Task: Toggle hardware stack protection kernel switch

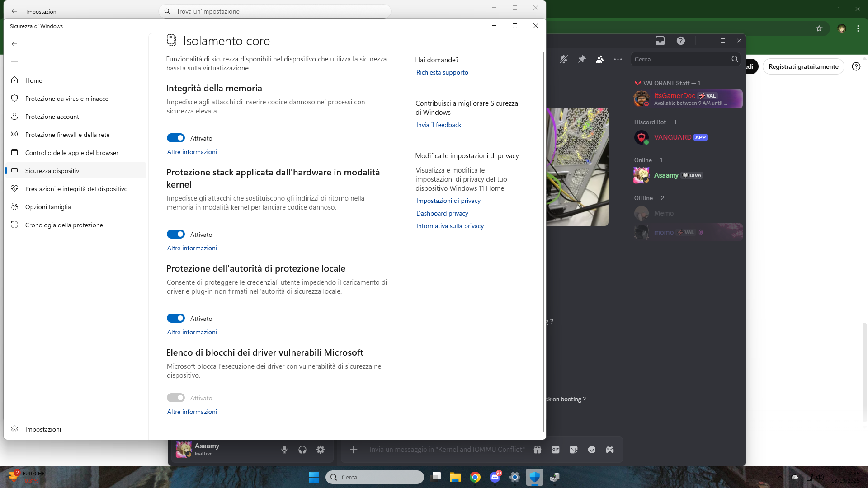Action: [176, 234]
